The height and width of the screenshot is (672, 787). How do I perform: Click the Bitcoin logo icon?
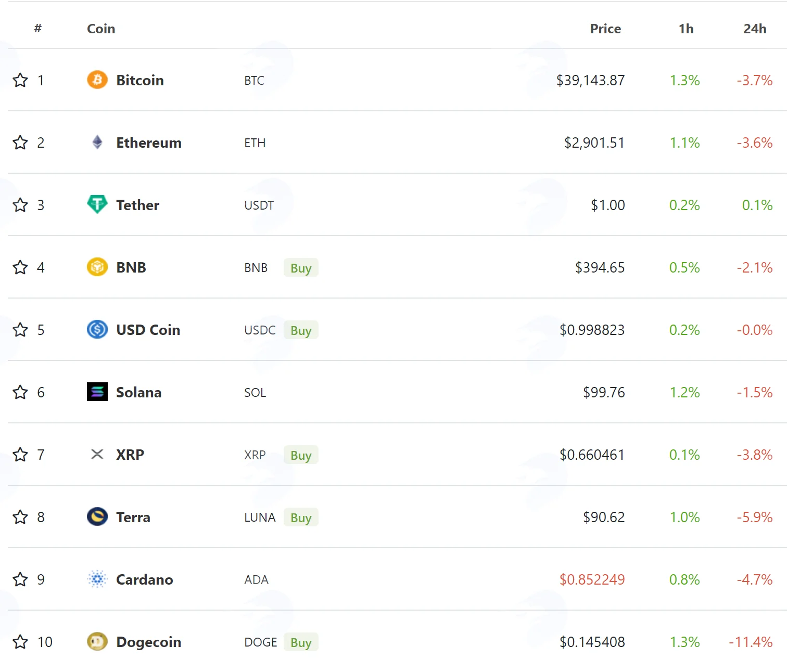[x=97, y=80]
